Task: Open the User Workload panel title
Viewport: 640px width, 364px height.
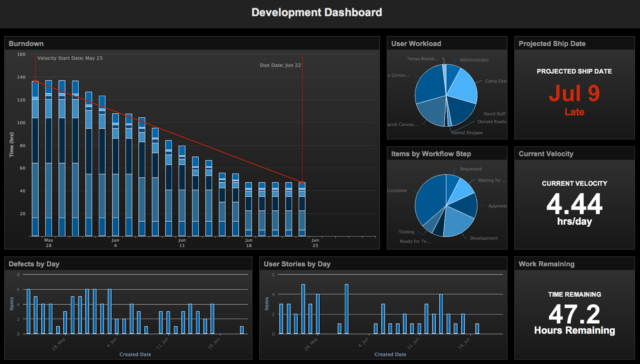Action: pos(416,44)
